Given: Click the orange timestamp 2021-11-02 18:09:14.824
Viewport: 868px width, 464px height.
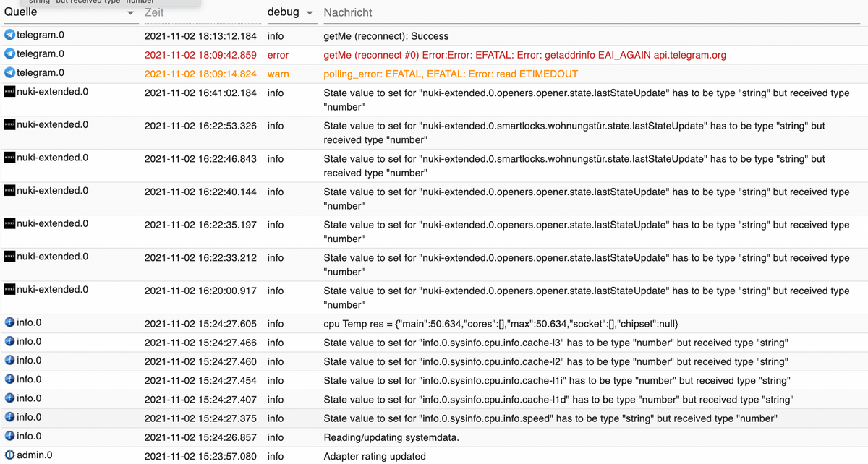Looking at the screenshot, I should (x=200, y=74).
